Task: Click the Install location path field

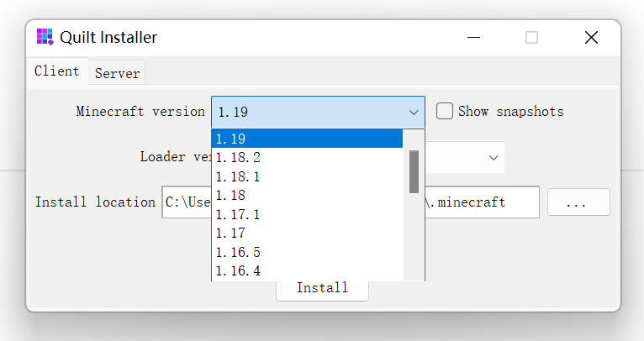Action: [x=185, y=202]
